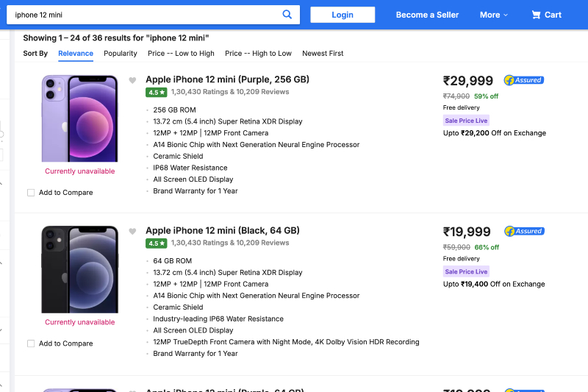
Task: Click Assured badge on ₹29,999 listing
Action: pyautogui.click(x=523, y=80)
